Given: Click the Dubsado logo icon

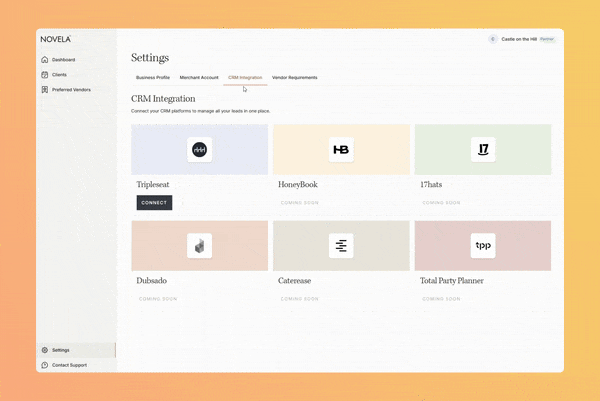Looking at the screenshot, I should pos(199,245).
